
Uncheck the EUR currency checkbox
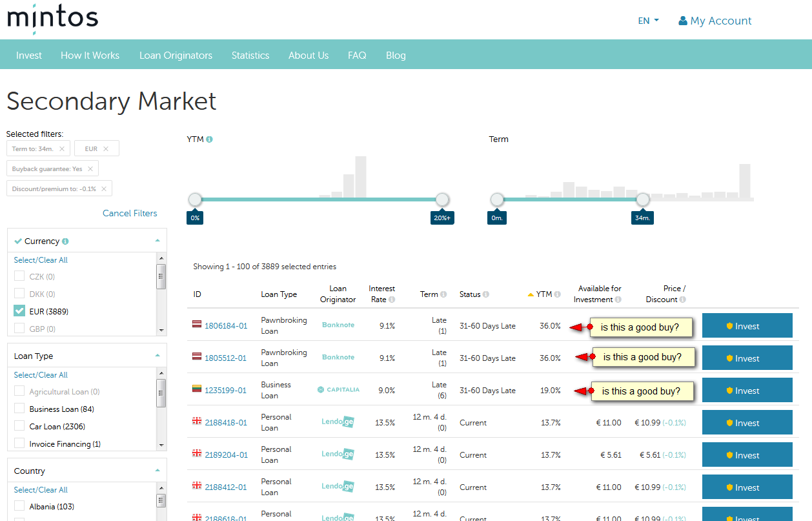click(19, 311)
